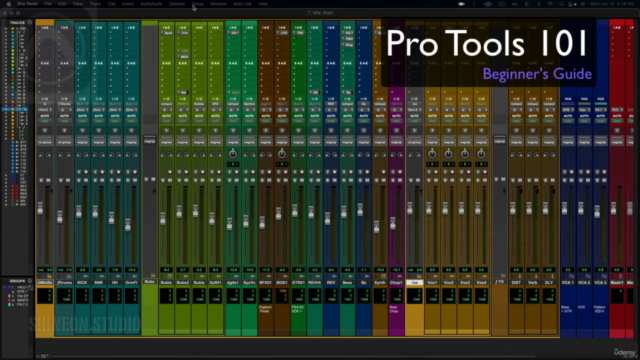Mute the SNR track
Viewport: 640px width, 360px height.
coord(102,180)
